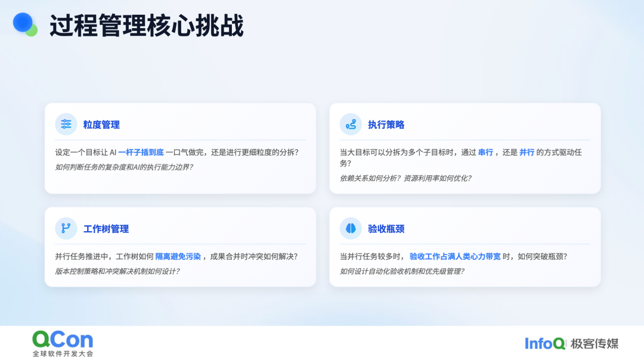Click the route icon beside 执行策略
Image resolution: width=644 pixels, height=360 pixels.
(x=351, y=124)
